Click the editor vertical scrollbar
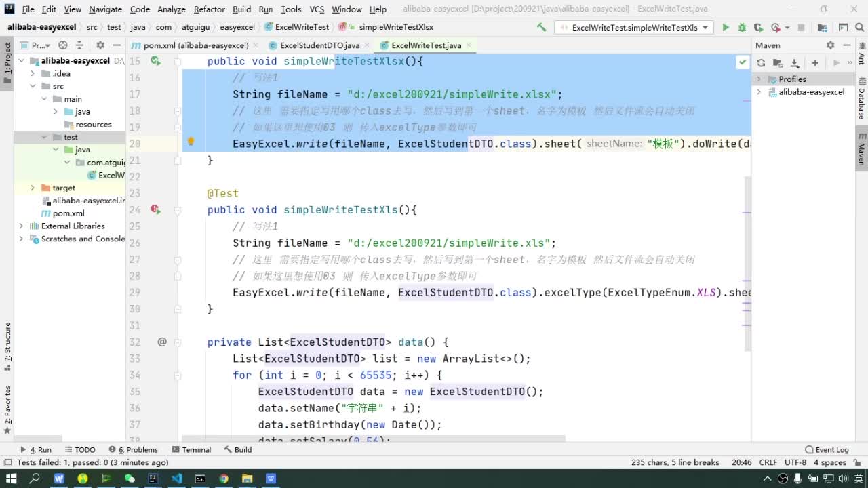 [x=747, y=264]
